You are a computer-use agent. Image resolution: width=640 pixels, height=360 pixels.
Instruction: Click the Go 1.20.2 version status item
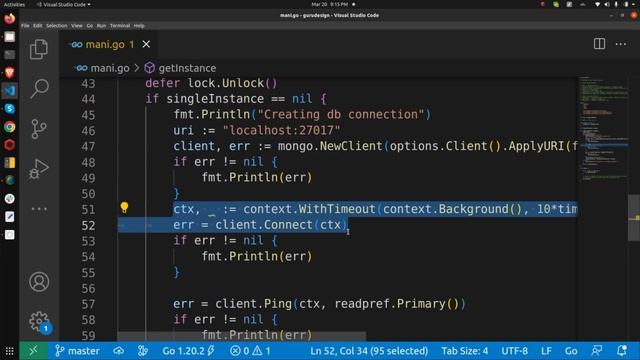tap(188, 351)
